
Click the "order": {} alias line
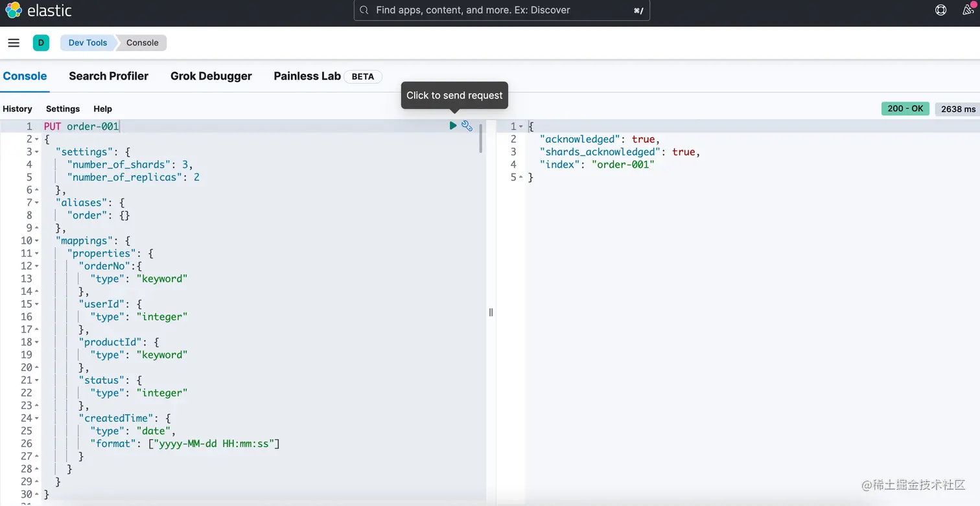[x=99, y=215]
